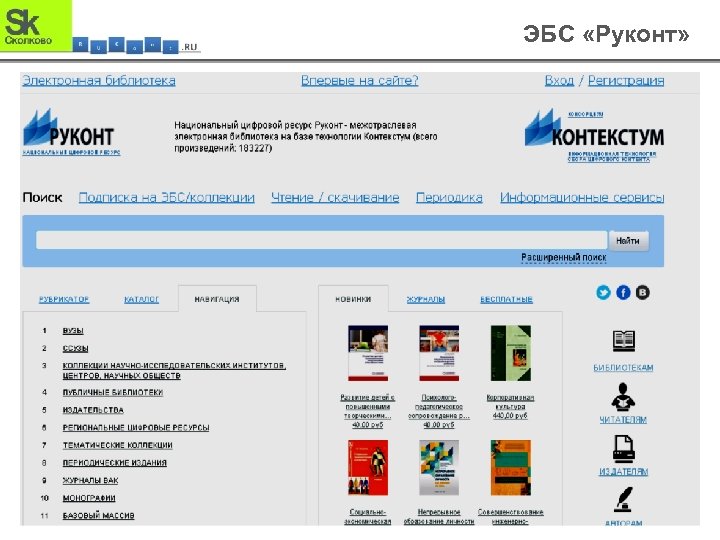
Task: Switch to the Журналы tab
Action: pyautogui.click(x=426, y=299)
